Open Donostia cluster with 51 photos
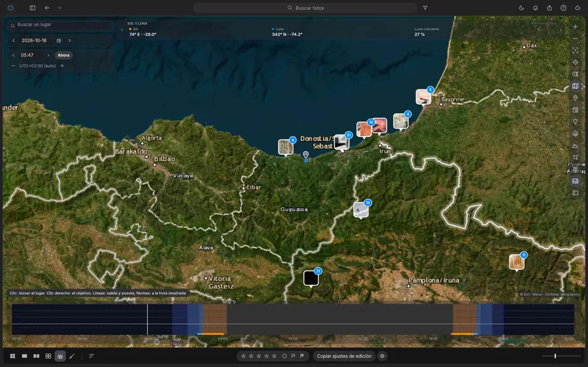The width and height of the screenshot is (588, 367). click(x=342, y=142)
